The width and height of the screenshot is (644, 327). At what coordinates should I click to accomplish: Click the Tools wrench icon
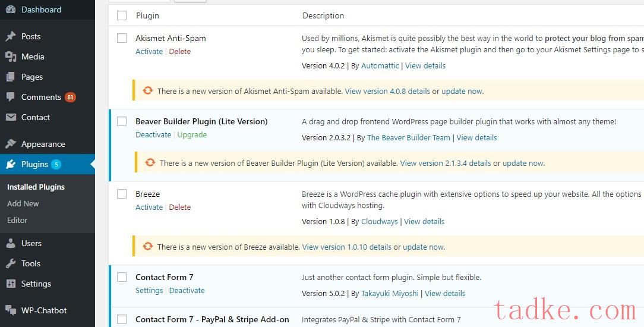pos(11,263)
